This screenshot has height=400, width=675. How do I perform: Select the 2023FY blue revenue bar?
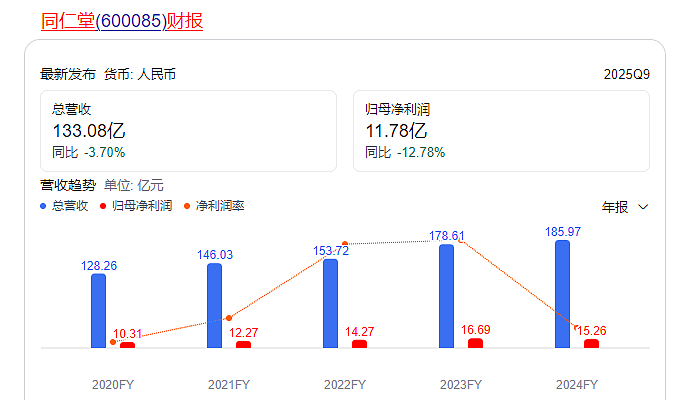pos(446,296)
